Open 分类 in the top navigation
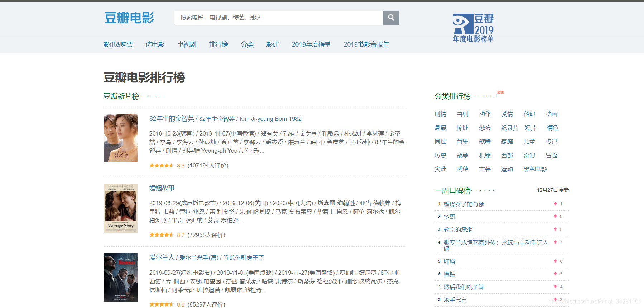This screenshot has width=644, height=308. tap(247, 44)
